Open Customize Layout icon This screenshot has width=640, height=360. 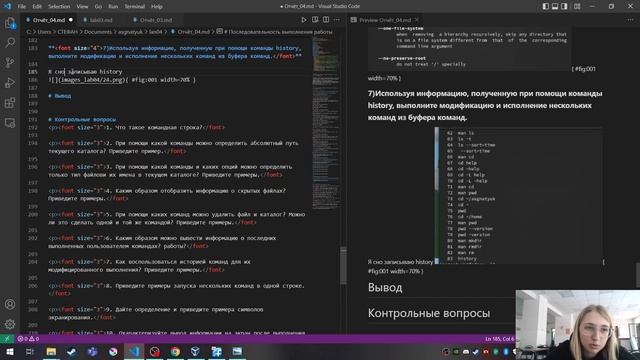(x=577, y=6)
